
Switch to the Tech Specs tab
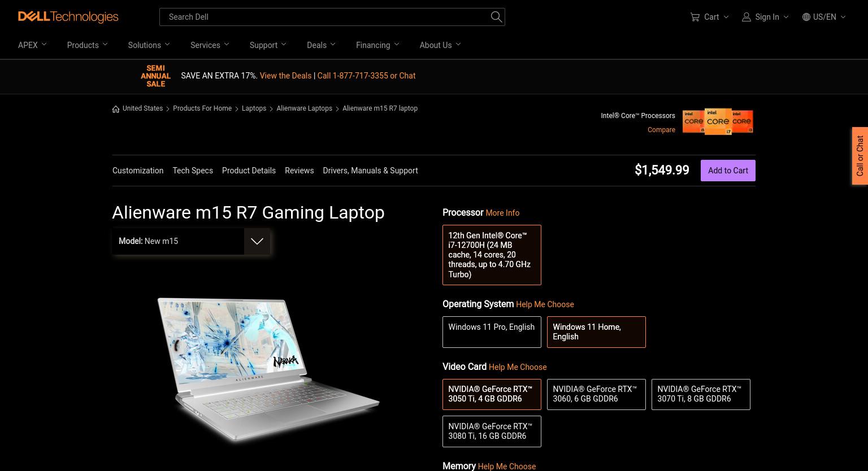click(193, 171)
